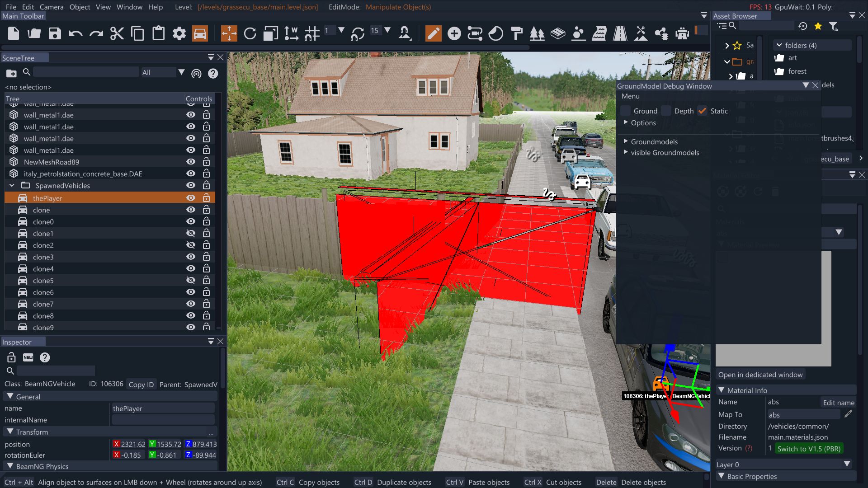Image resolution: width=868 pixels, height=488 pixels.
Task: Click Switch to V1.5 (PBR) button
Action: point(808,449)
